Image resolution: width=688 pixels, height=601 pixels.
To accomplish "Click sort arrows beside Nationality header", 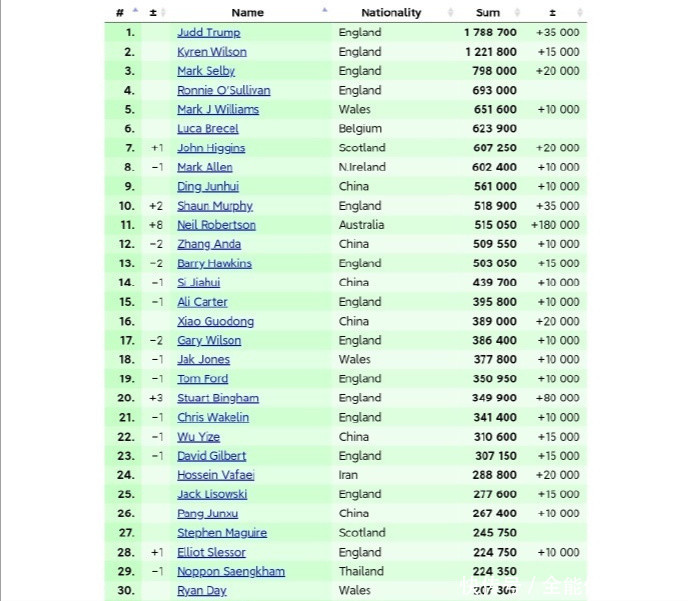I will 451,12.
